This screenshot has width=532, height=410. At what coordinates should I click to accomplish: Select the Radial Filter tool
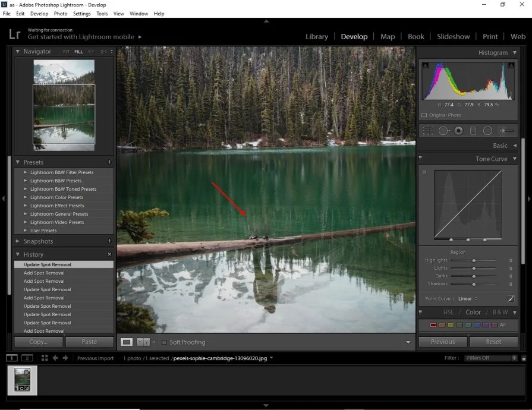tap(488, 130)
